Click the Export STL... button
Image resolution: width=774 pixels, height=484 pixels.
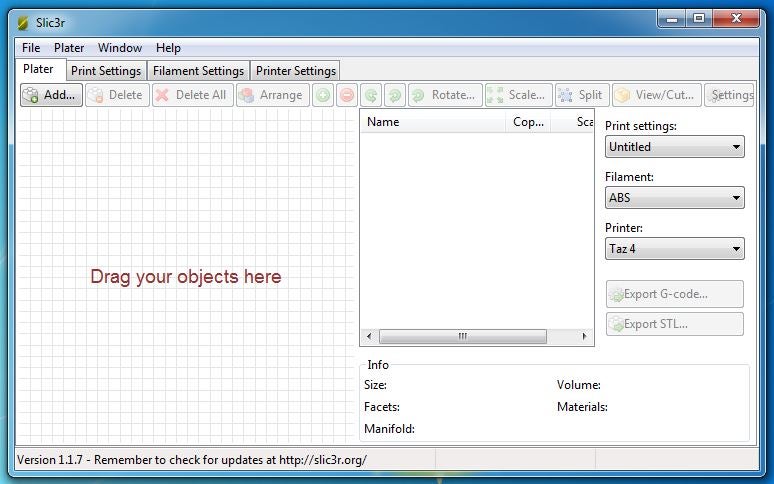click(x=675, y=324)
